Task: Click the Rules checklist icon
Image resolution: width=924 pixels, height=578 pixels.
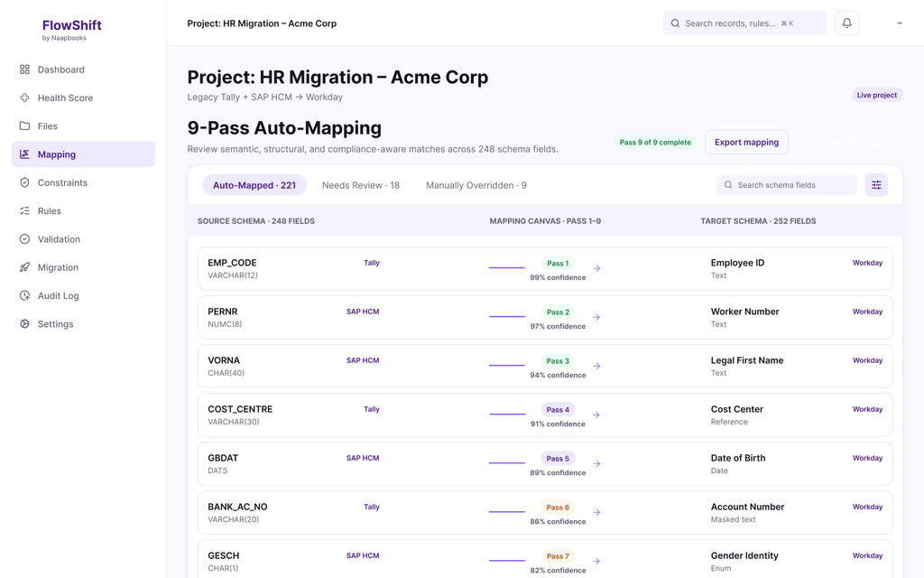Action: 24,211
